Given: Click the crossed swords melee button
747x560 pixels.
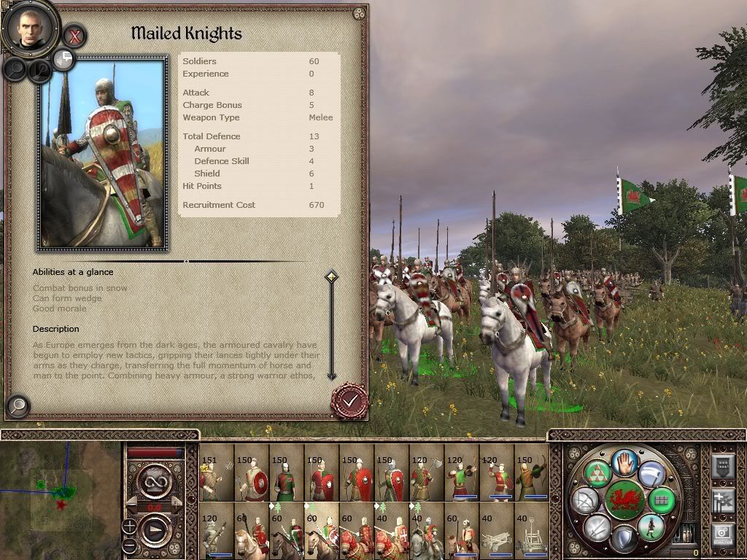Looking at the screenshot, I should 598,528.
